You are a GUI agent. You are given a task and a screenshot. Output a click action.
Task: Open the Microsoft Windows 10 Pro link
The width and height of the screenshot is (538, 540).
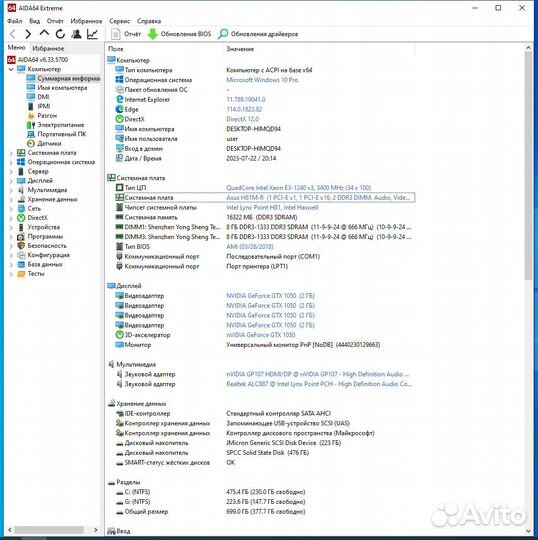pos(262,80)
